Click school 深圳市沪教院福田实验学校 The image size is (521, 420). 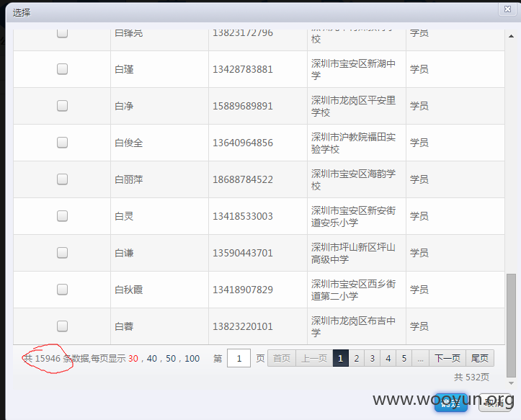pos(353,143)
